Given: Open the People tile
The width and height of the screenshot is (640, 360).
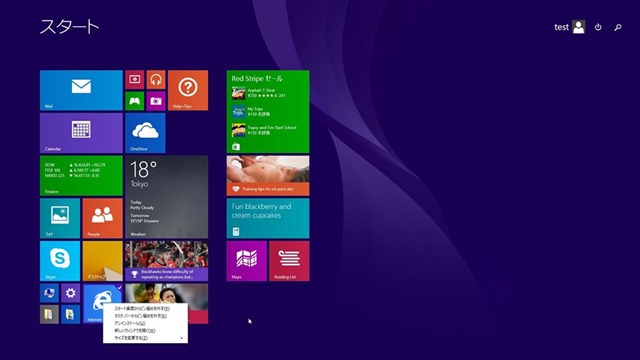Looking at the screenshot, I should [x=102, y=218].
